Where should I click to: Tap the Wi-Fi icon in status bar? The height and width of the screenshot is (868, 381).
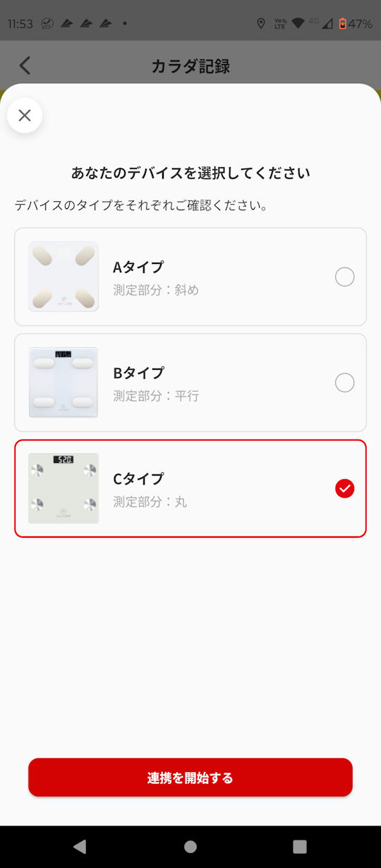click(298, 23)
